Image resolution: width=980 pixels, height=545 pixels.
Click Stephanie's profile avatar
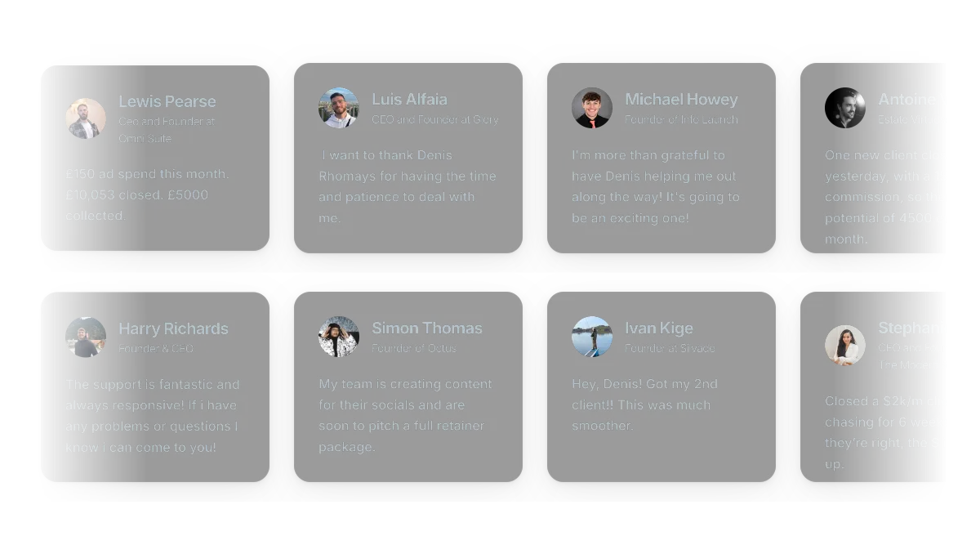pos(845,345)
